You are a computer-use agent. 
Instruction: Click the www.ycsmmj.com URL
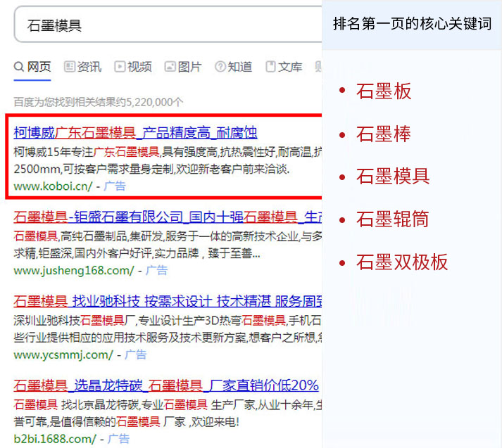click(63, 354)
